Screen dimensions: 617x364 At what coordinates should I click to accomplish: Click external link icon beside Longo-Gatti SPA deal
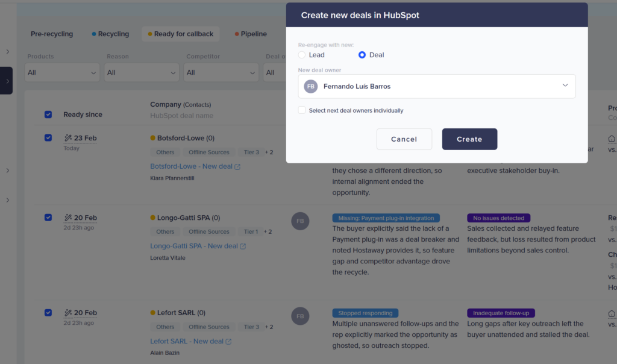click(243, 246)
